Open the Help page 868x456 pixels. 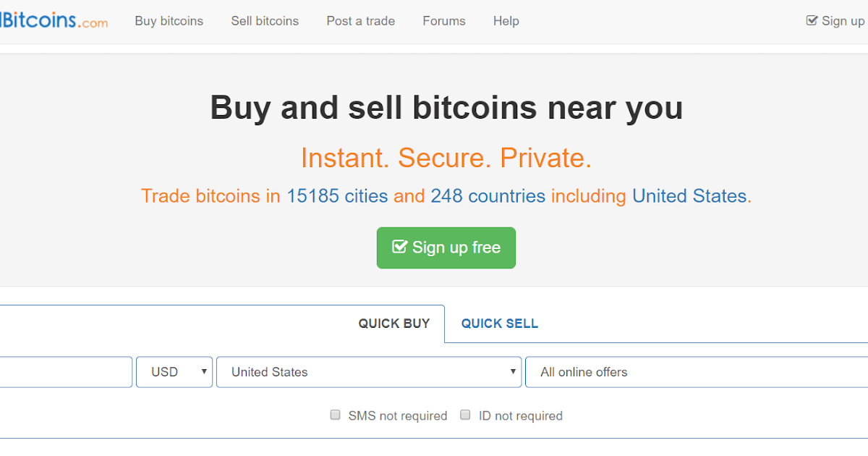pos(506,21)
